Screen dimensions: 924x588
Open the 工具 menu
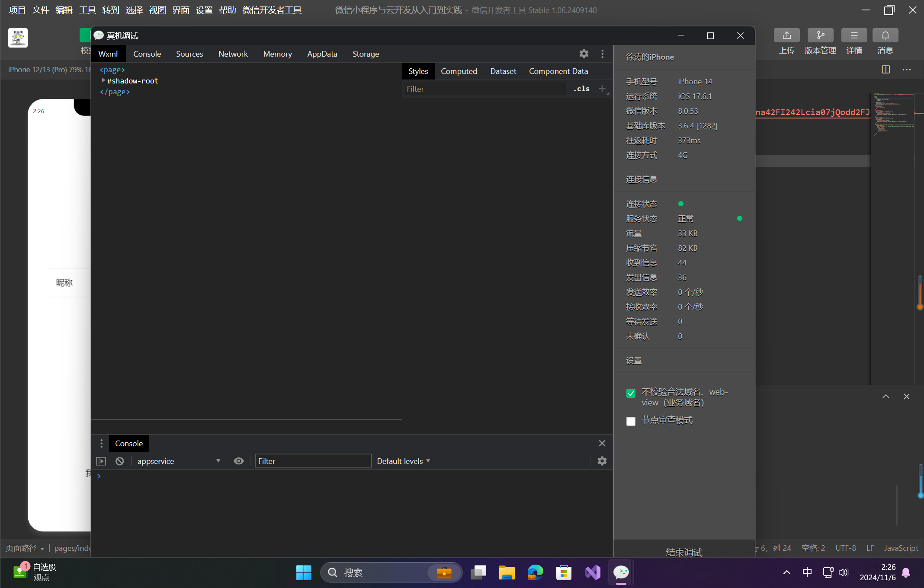point(87,10)
